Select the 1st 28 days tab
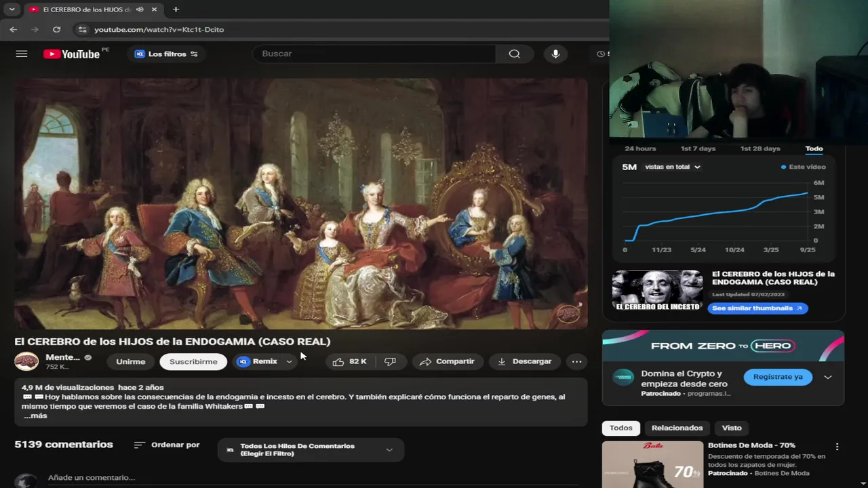This screenshot has width=868, height=488. click(x=760, y=148)
